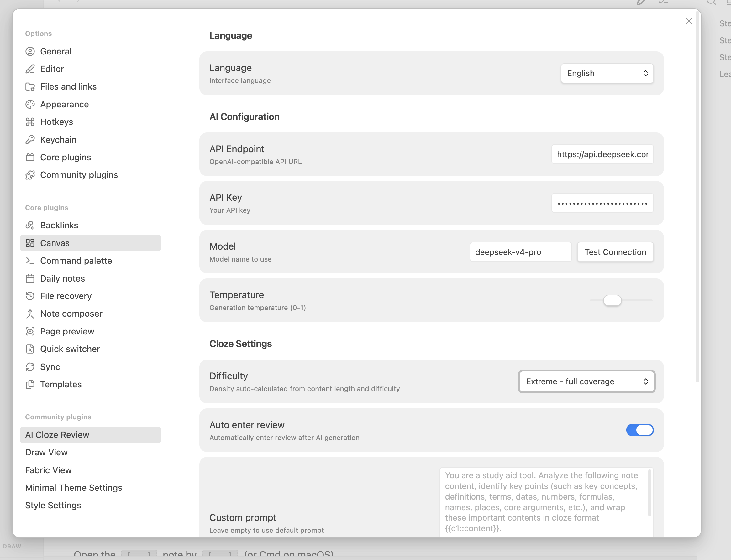Click the Test Connection button
This screenshot has height=560, width=731.
point(615,252)
